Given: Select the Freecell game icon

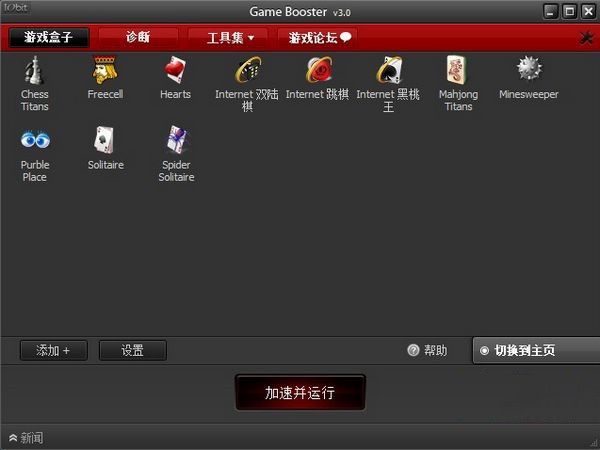Looking at the screenshot, I should (x=105, y=71).
